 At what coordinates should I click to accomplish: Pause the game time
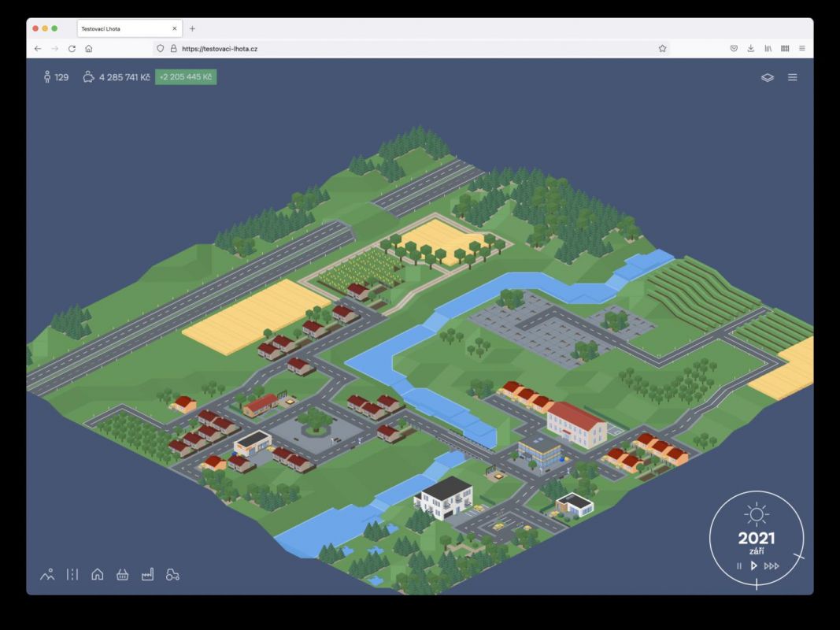[739, 565]
